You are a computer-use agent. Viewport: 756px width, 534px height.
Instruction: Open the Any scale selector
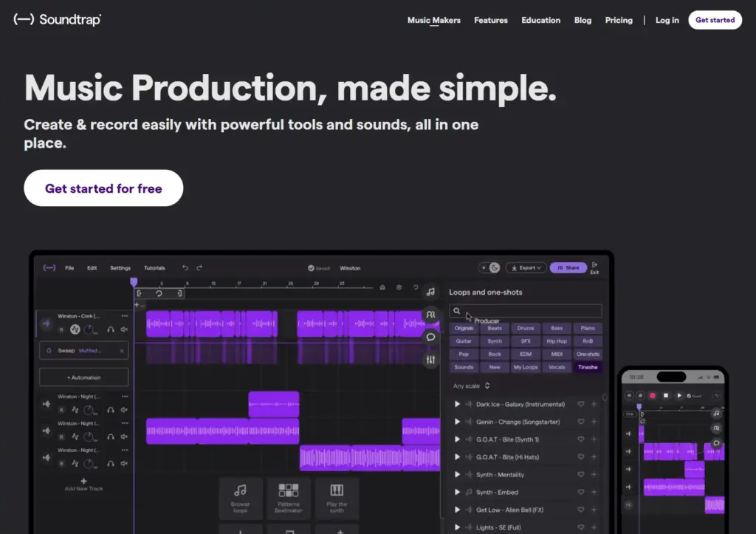point(471,386)
